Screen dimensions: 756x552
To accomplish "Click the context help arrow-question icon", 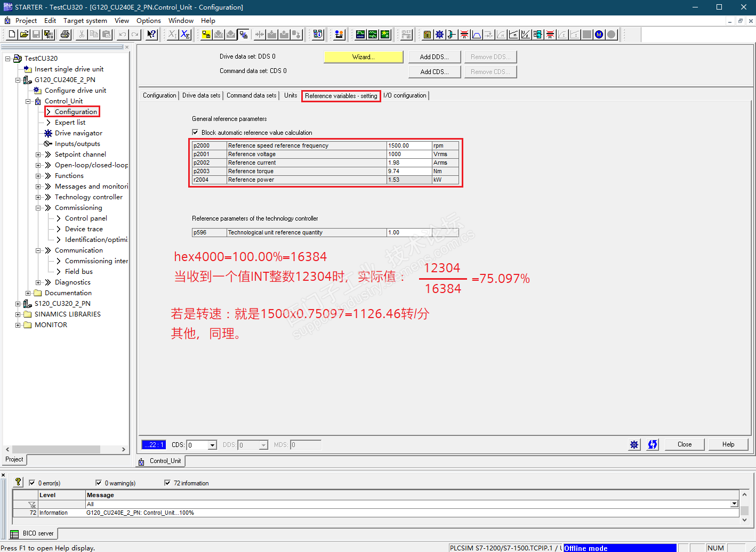I will (152, 35).
